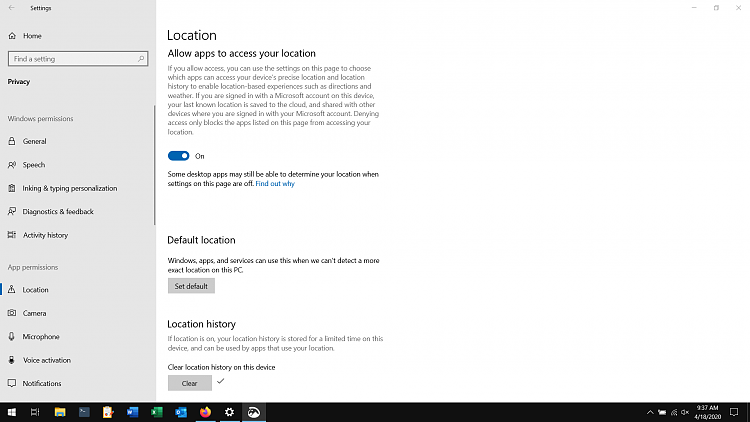750x422 pixels.
Task: Click the sidebar vertical scrollbar
Action: 154,165
